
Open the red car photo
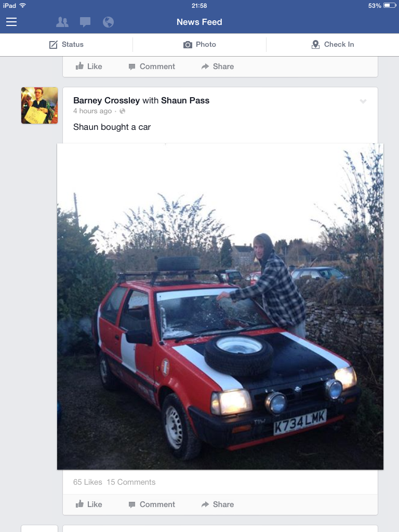click(x=220, y=307)
